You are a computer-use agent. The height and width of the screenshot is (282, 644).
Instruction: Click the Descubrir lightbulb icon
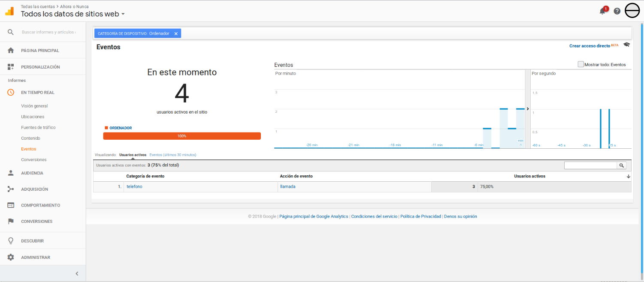pyautogui.click(x=11, y=241)
